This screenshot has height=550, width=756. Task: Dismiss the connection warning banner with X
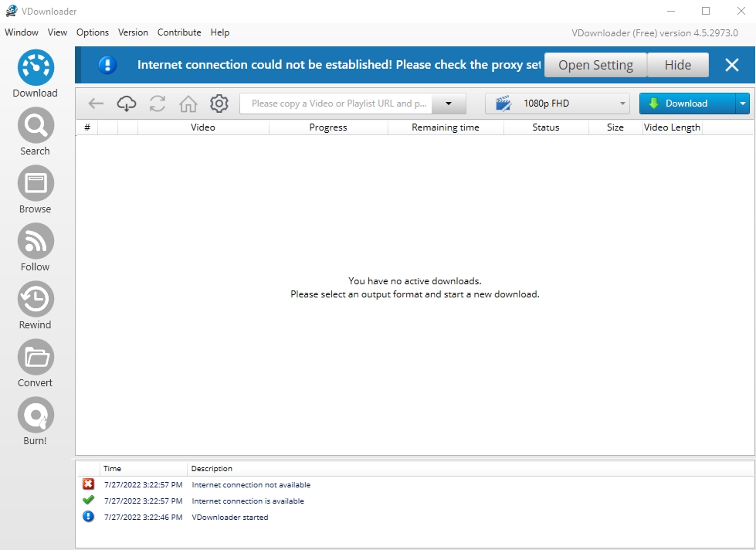point(732,65)
